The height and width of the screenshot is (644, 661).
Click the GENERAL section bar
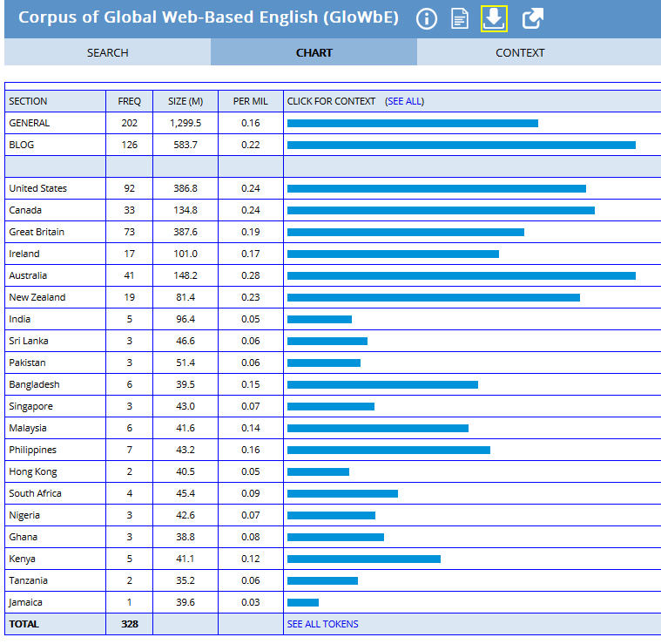(412, 123)
